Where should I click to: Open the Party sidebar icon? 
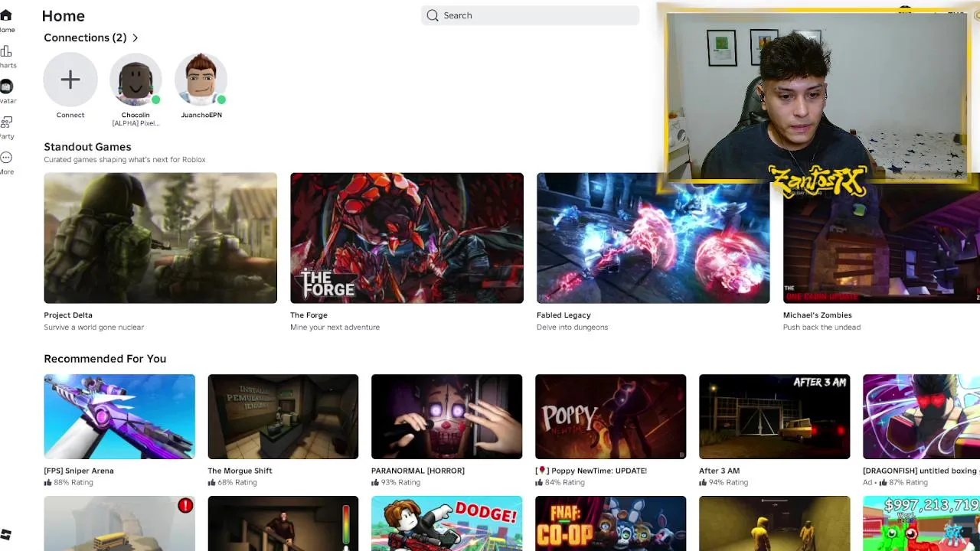point(6,122)
